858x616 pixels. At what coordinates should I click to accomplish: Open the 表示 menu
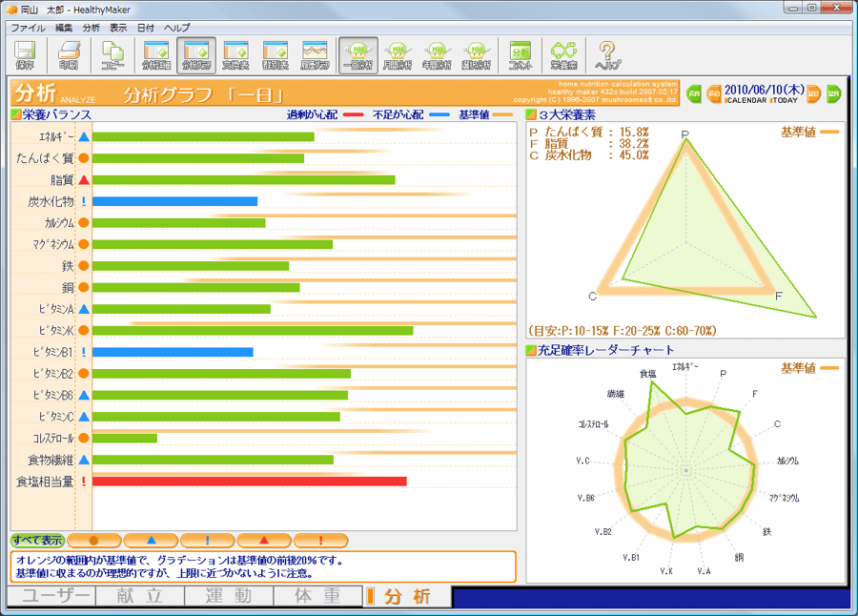117,28
